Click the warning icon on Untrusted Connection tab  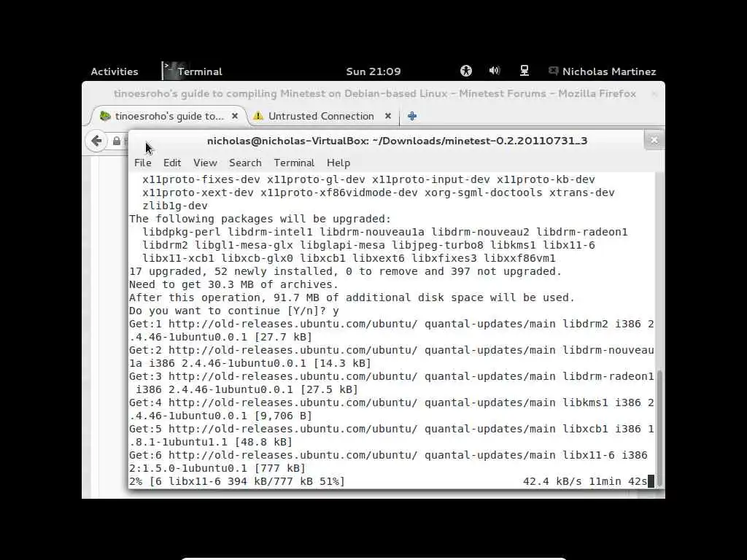[x=258, y=116]
